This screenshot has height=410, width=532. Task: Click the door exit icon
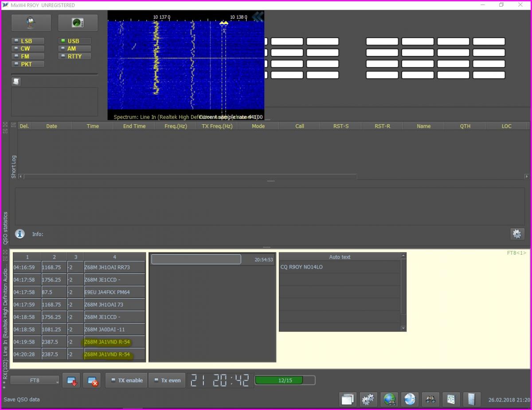click(471, 399)
